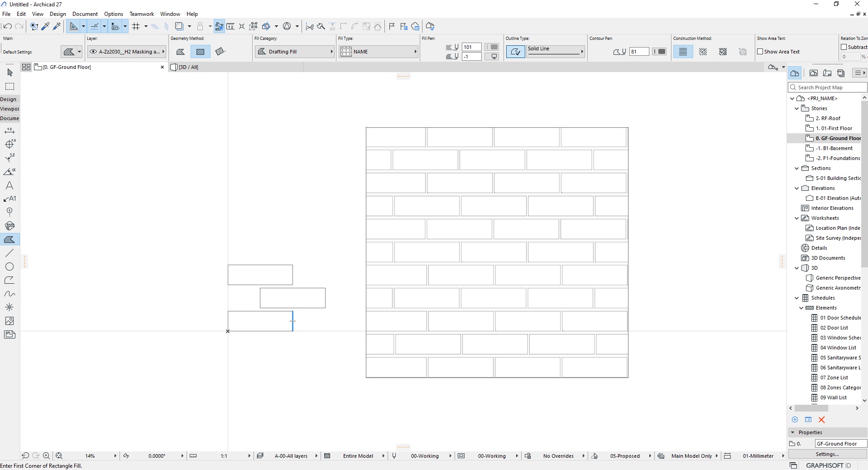Select the Line tool
The image size is (868, 470).
coord(10,253)
